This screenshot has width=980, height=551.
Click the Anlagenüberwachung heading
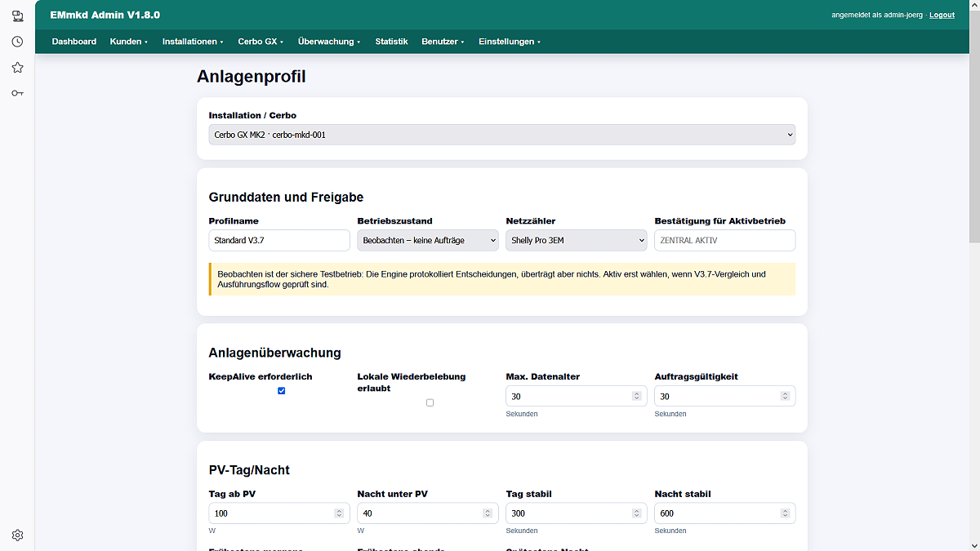(275, 353)
